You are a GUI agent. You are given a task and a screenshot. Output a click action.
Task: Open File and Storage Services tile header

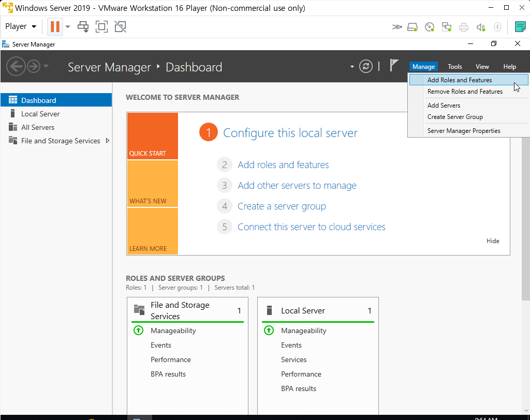pos(187,310)
